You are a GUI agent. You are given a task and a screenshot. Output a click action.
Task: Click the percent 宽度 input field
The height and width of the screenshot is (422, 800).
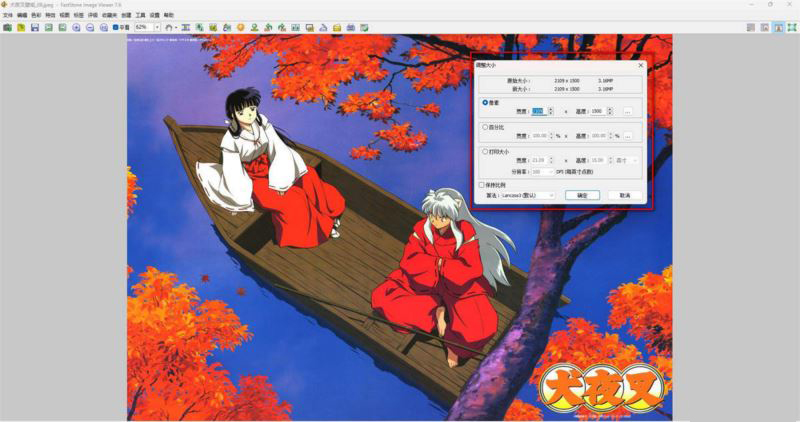(x=539, y=136)
